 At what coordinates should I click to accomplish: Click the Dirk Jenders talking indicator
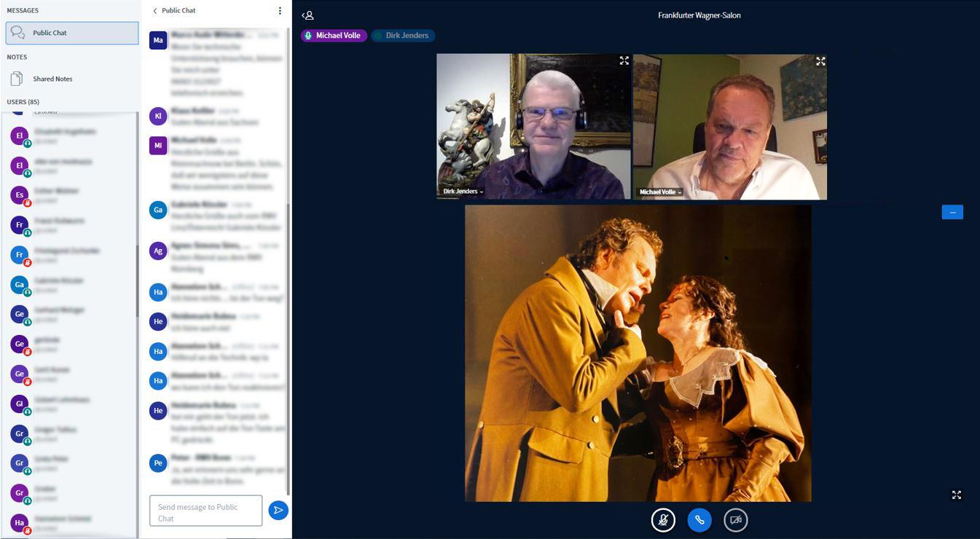pos(403,35)
